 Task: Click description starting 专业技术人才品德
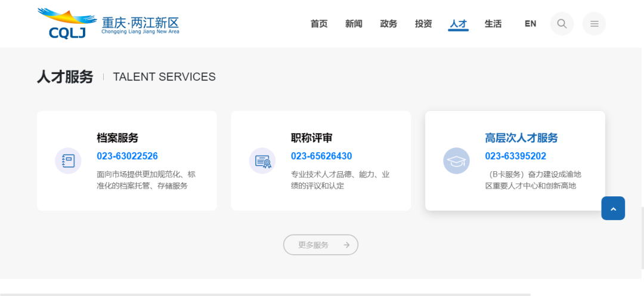pyautogui.click(x=340, y=180)
